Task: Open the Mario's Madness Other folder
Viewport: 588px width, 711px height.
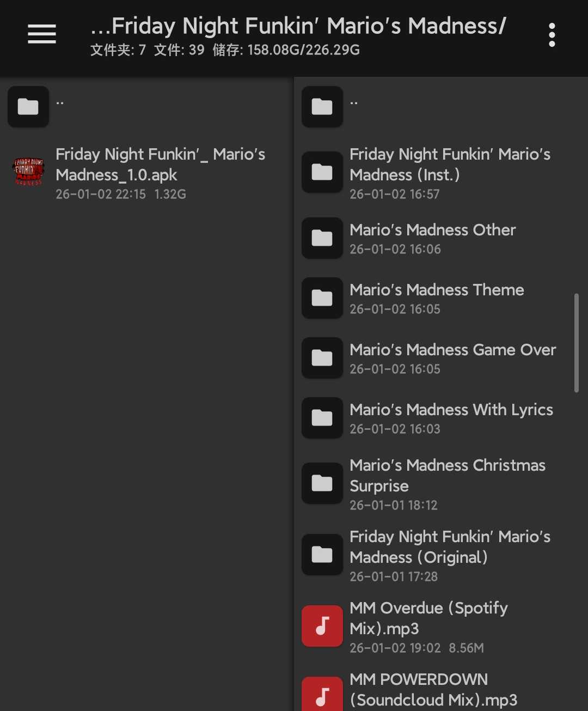Action: [432, 230]
